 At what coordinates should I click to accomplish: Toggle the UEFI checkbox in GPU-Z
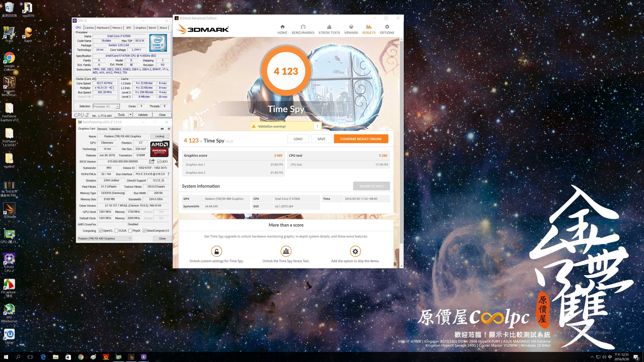pos(159,162)
